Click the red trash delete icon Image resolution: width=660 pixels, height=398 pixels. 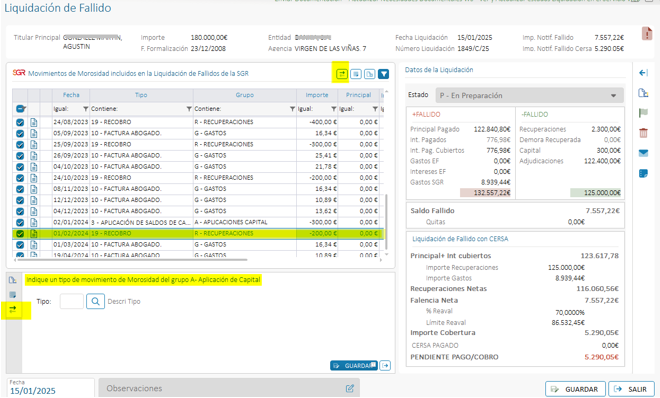pyautogui.click(x=644, y=133)
